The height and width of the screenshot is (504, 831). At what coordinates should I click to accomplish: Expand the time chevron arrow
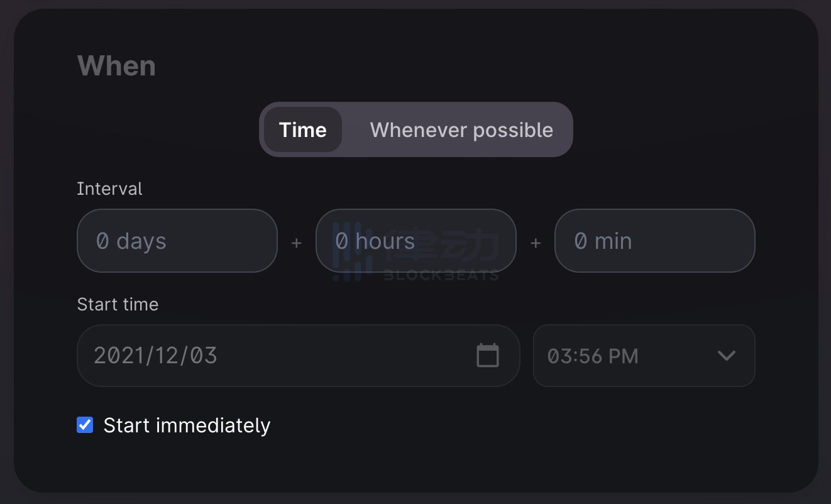tap(726, 356)
